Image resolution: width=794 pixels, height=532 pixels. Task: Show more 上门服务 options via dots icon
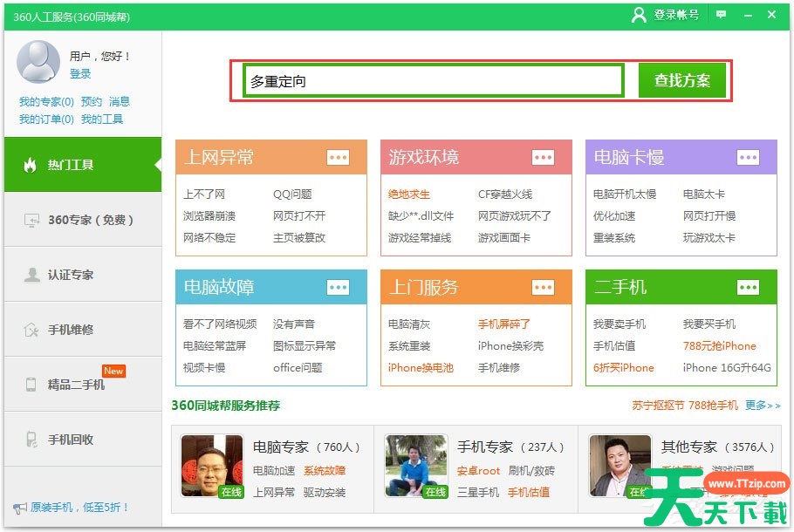pyautogui.click(x=543, y=287)
